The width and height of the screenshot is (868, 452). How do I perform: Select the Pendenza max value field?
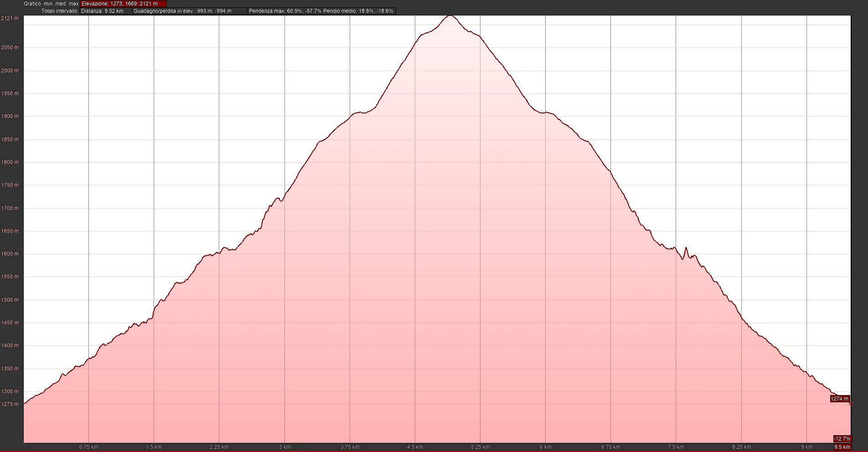click(x=285, y=11)
